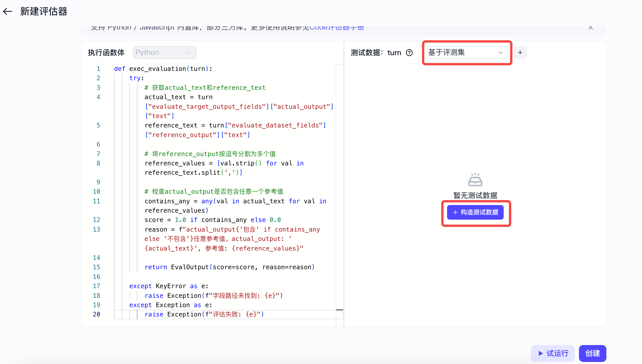Viewport: 642px width, 364px height.
Task: Click the empty inbox icon
Action: coord(475,179)
